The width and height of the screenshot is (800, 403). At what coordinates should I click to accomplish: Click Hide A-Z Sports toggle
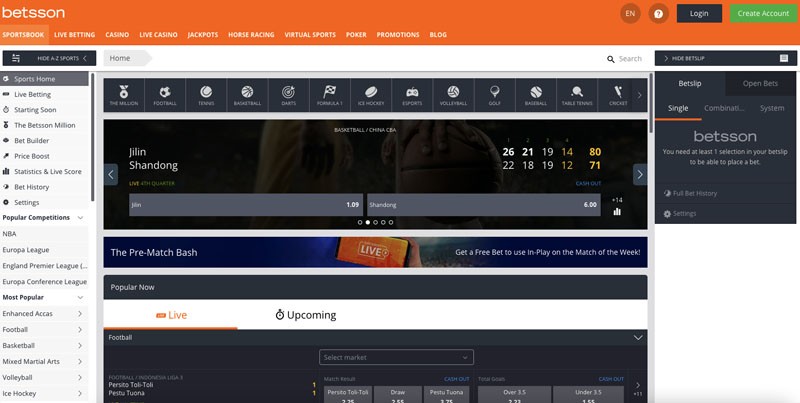pos(49,58)
